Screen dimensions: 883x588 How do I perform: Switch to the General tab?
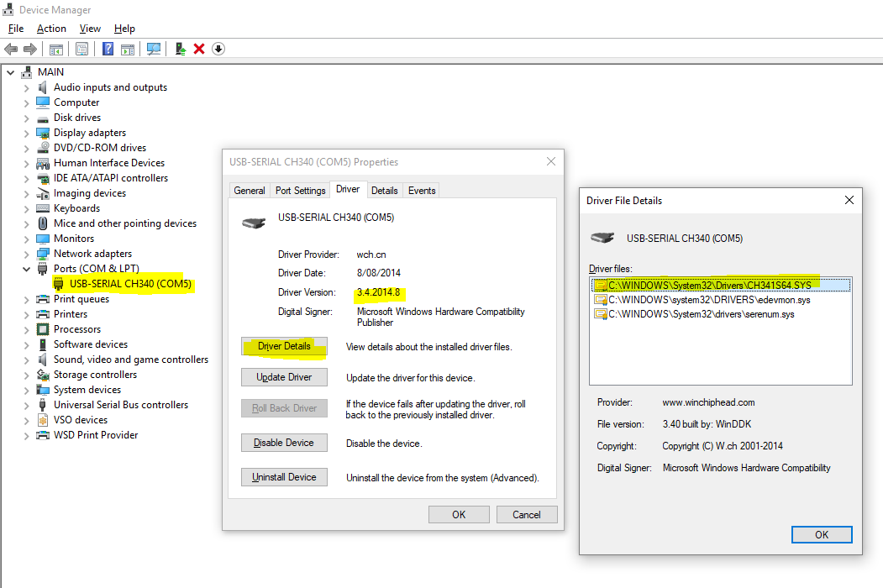(x=250, y=191)
